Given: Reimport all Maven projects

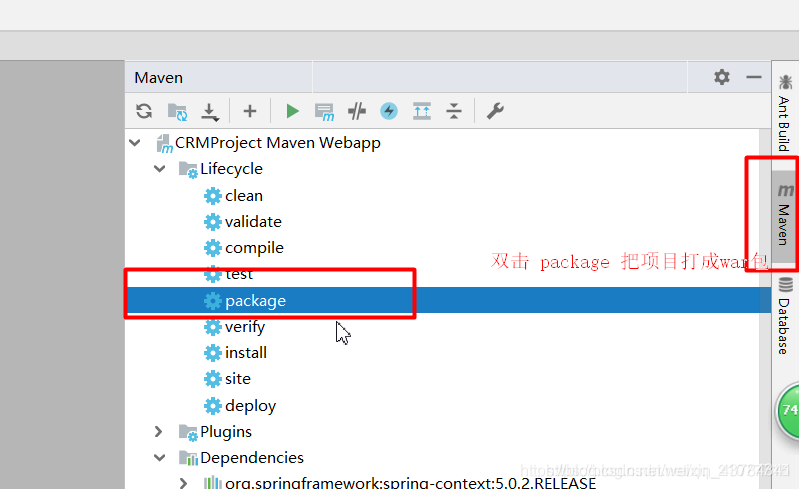Looking at the screenshot, I should point(144,111).
